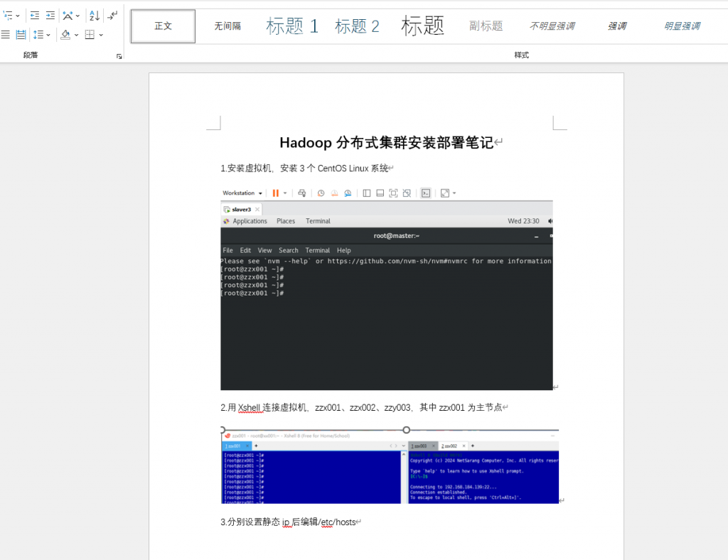The height and width of the screenshot is (560, 728).
Task: Apply the shading paint bucket color
Action: click(65, 34)
